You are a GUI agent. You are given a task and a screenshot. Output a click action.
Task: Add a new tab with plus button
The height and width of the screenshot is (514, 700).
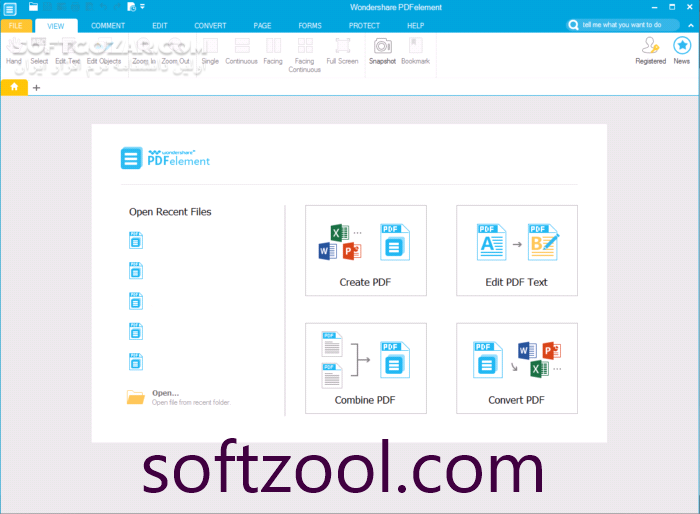(37, 88)
